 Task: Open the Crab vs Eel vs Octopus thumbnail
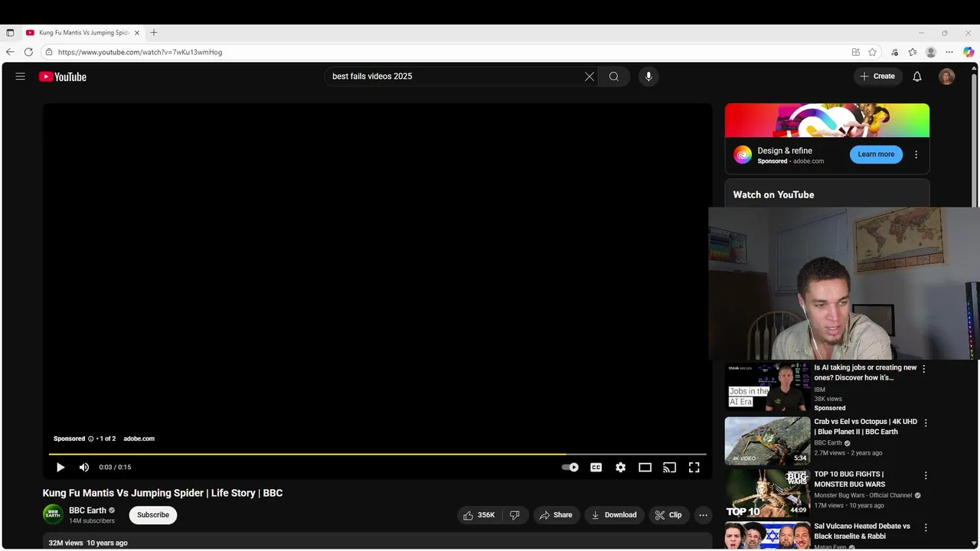[767, 441]
